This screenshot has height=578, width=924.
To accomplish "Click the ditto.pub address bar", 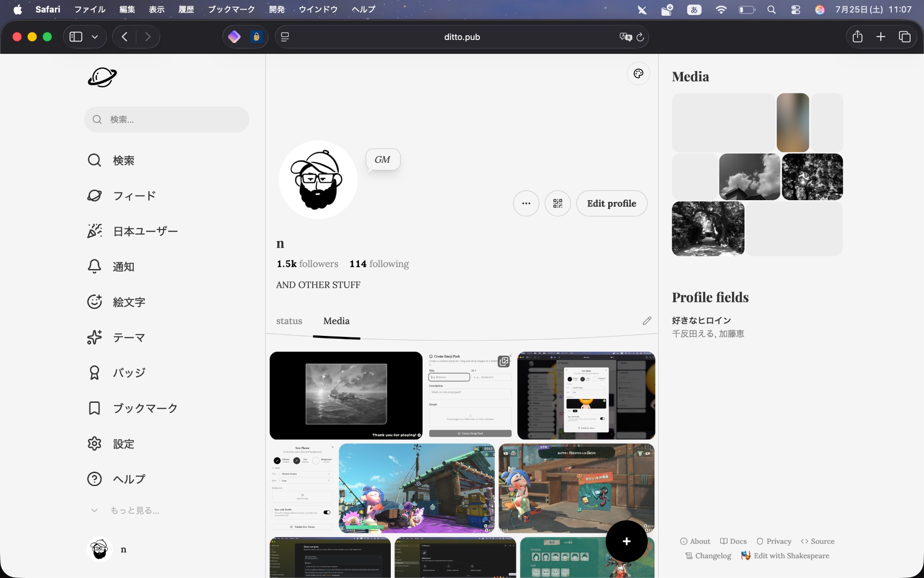I will pyautogui.click(x=462, y=37).
